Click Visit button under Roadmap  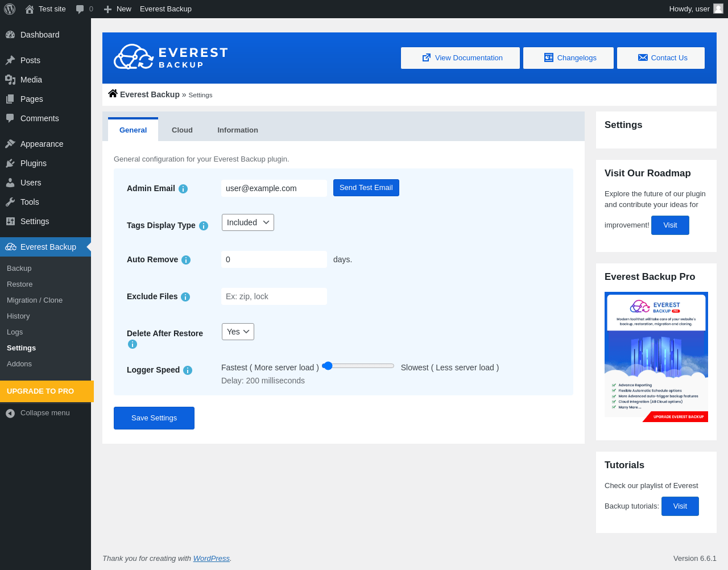tap(670, 225)
